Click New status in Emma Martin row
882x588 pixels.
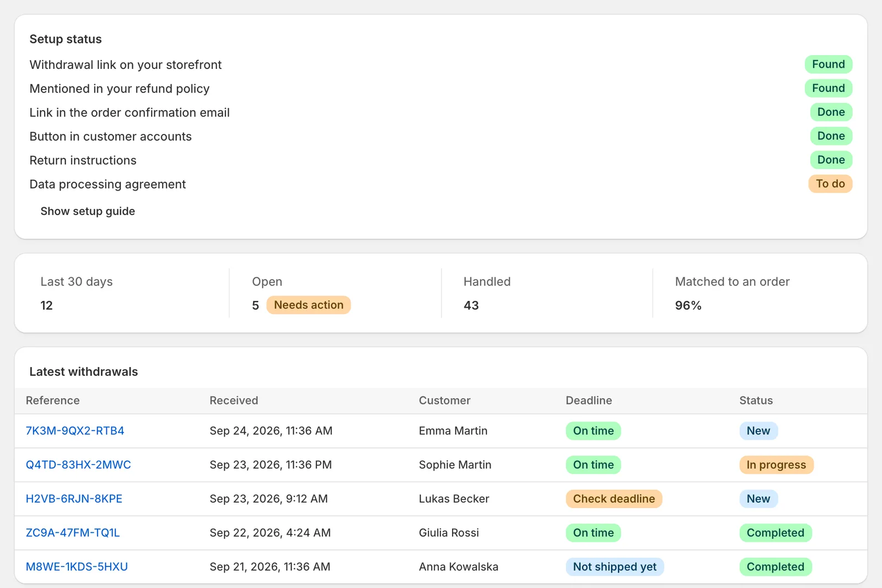pos(759,431)
